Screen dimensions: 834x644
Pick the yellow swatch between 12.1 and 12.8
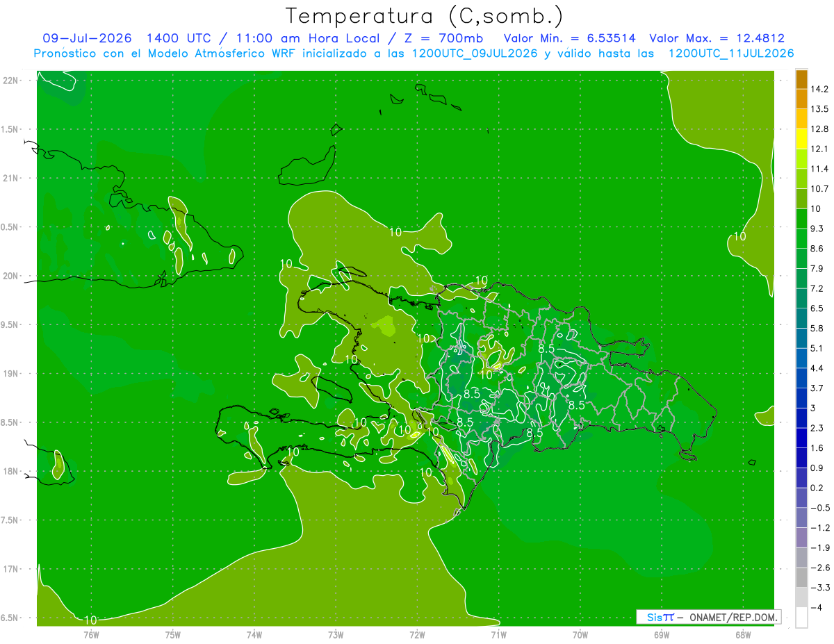801,139
